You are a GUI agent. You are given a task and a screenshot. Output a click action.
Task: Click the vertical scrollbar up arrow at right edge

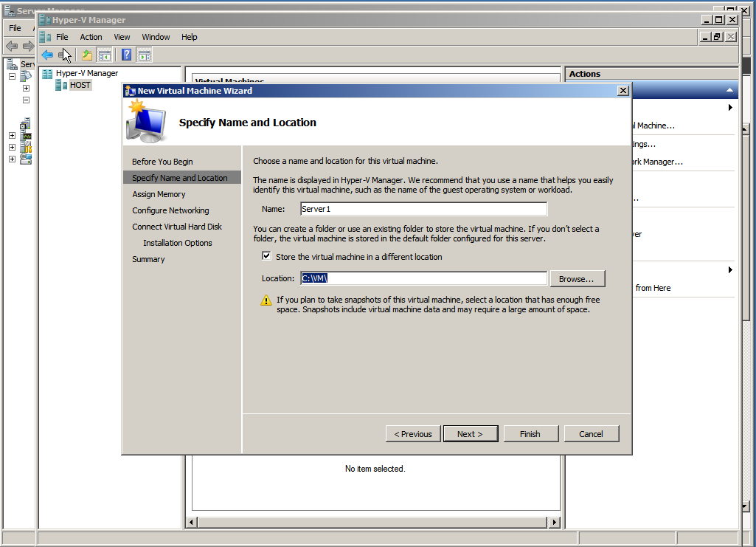point(746,130)
